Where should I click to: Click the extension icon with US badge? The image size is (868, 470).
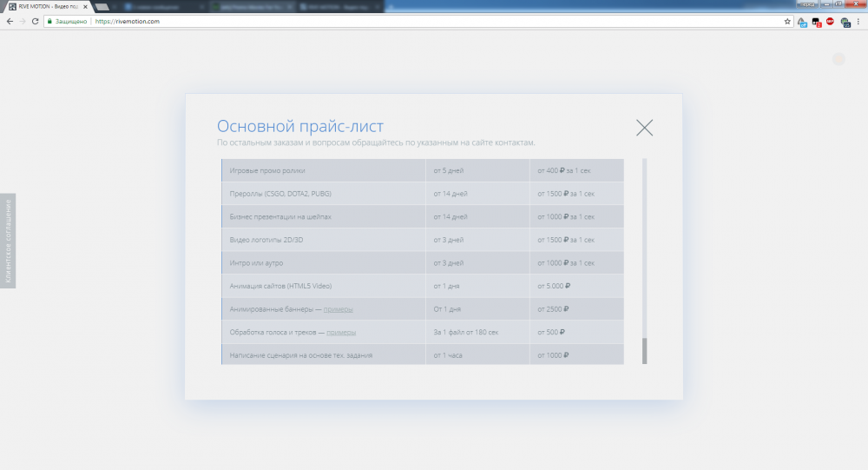(x=845, y=22)
